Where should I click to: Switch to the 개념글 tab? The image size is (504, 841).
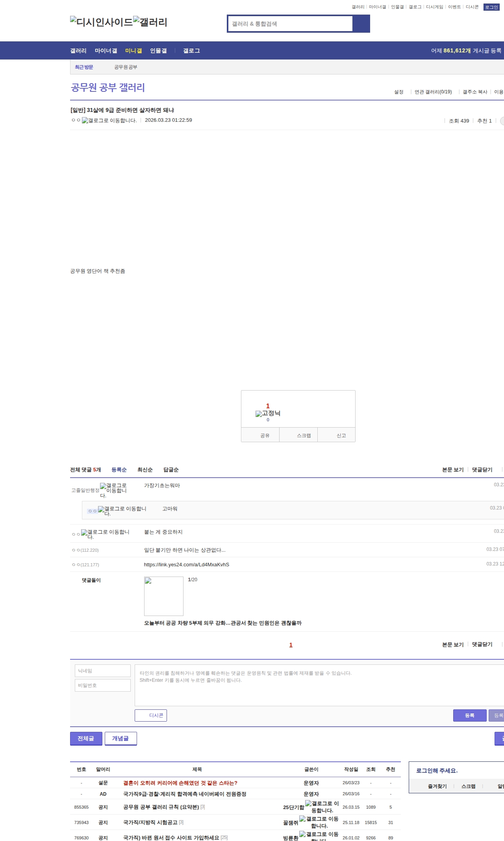pos(120,738)
